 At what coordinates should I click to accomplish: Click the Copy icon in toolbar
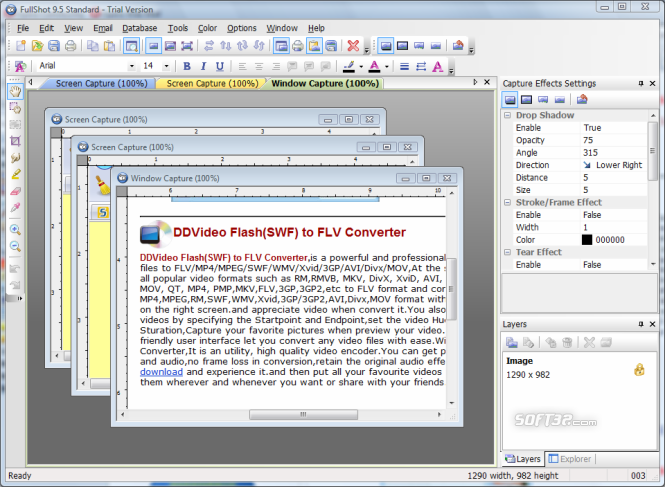click(92, 45)
